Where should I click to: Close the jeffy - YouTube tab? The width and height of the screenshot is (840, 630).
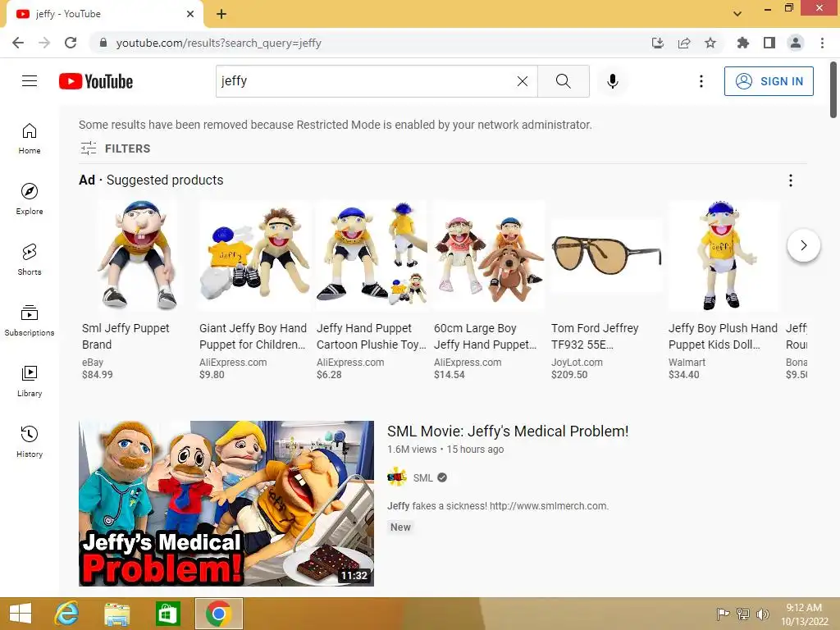click(190, 14)
